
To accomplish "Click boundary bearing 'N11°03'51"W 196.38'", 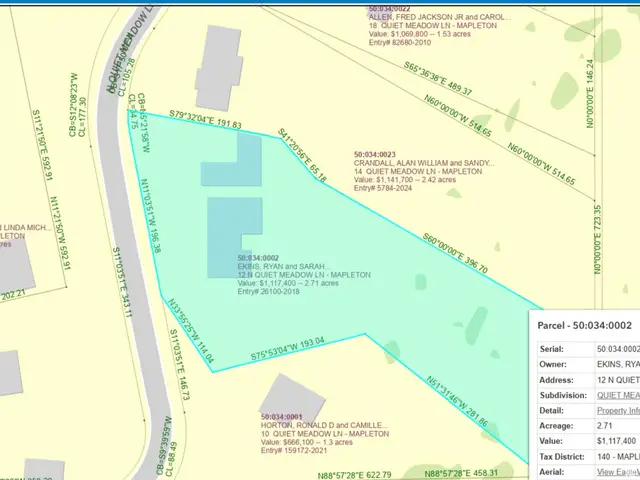I will (x=151, y=215).
